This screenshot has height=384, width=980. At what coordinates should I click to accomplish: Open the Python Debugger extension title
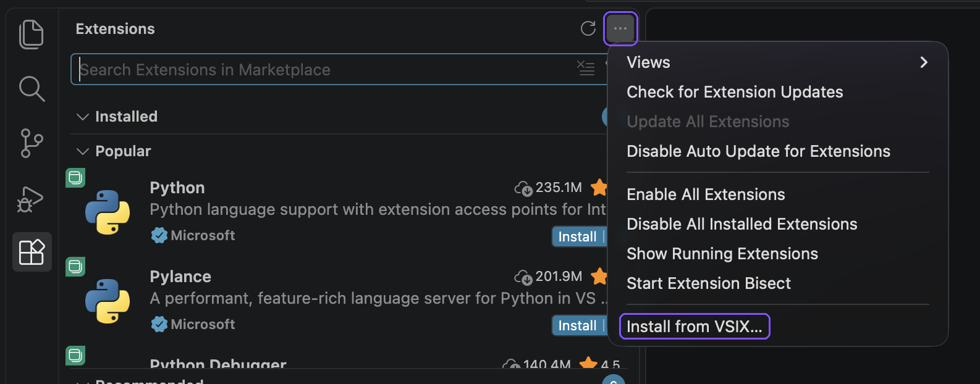click(x=218, y=364)
